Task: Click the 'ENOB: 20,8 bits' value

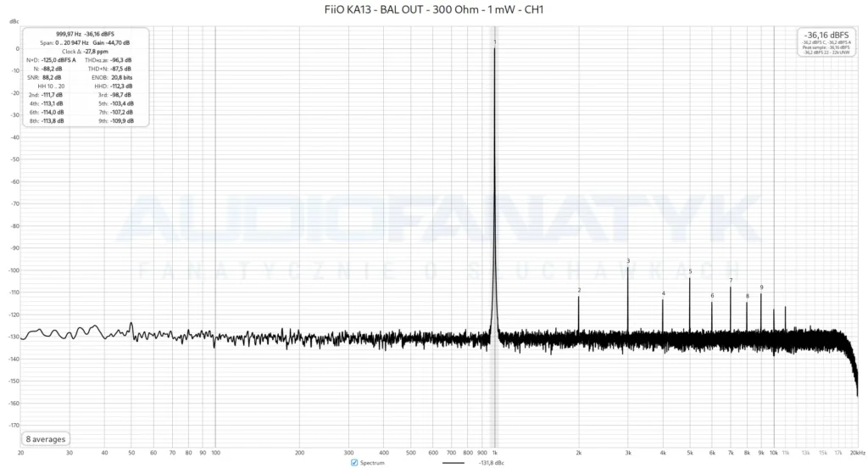Action: 112,77
